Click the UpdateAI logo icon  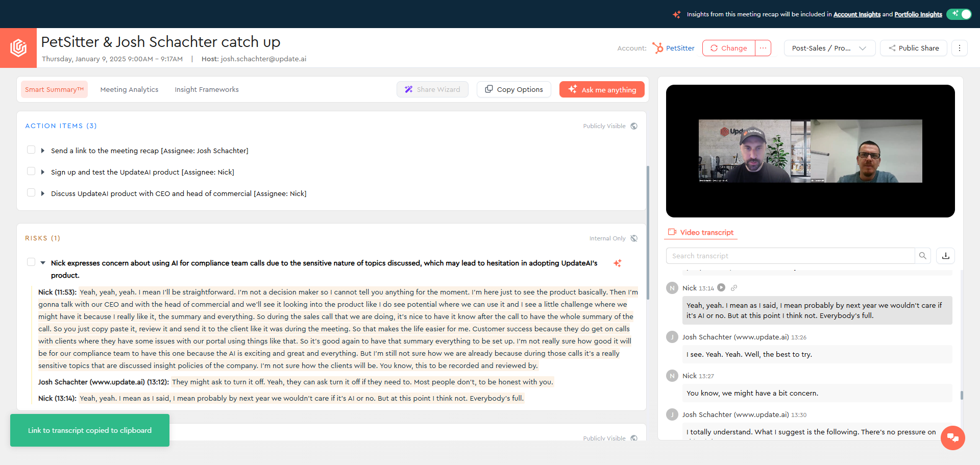(18, 48)
